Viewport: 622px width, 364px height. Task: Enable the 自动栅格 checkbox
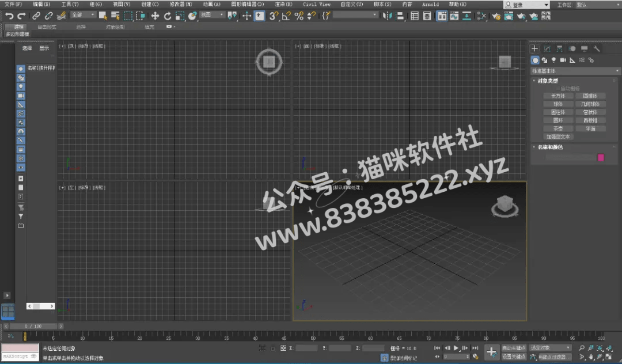click(x=558, y=89)
